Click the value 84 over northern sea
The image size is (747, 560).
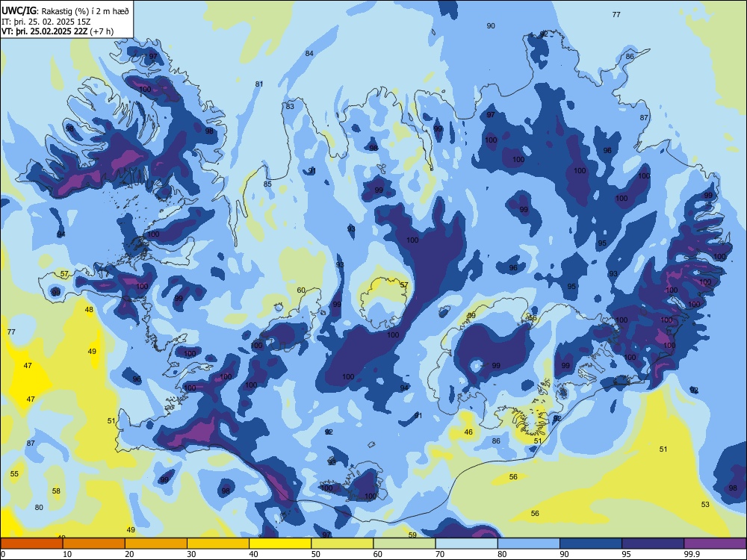point(309,53)
